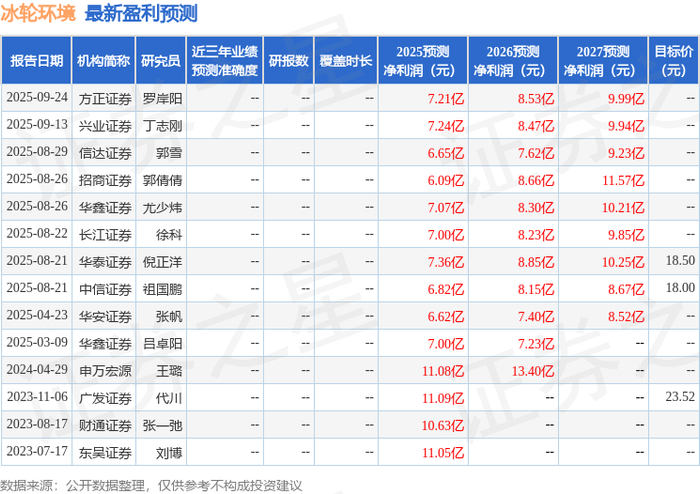Select the 方正证券 institution cell
Screen dimensions: 700x494
tap(105, 99)
